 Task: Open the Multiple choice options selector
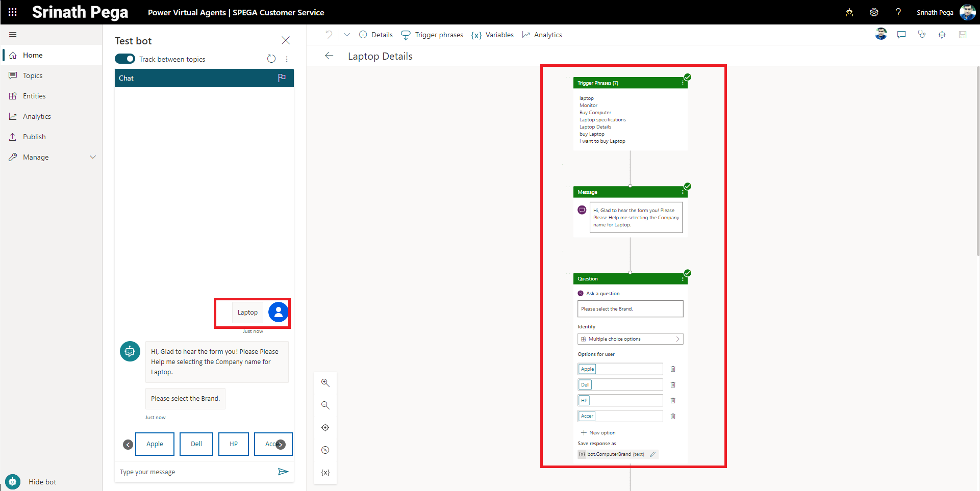coord(630,339)
